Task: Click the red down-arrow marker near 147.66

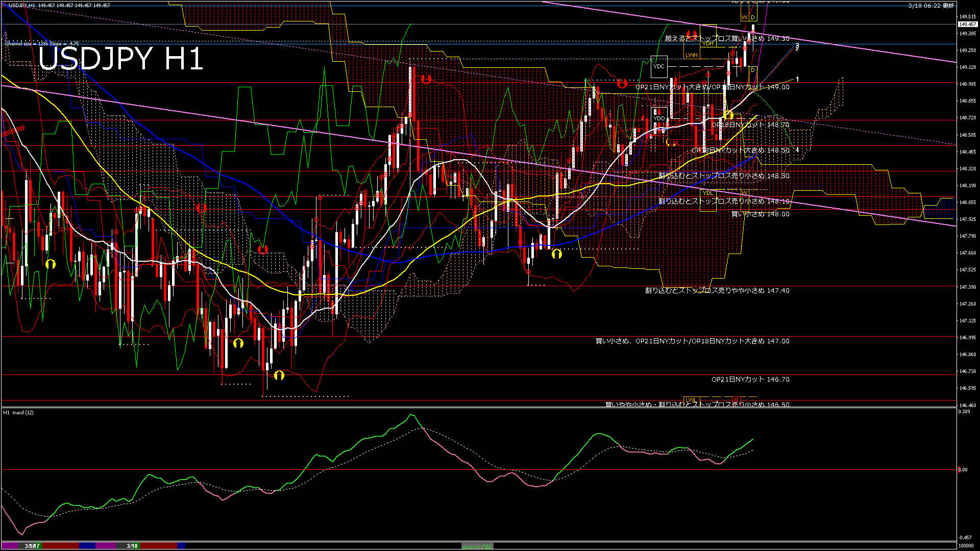Action: point(263,249)
